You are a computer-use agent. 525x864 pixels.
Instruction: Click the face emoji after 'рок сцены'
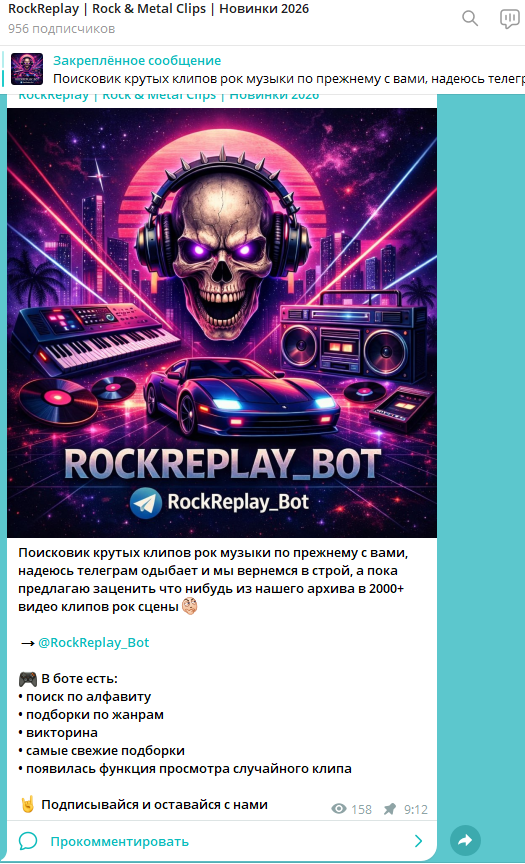[x=190, y=607]
